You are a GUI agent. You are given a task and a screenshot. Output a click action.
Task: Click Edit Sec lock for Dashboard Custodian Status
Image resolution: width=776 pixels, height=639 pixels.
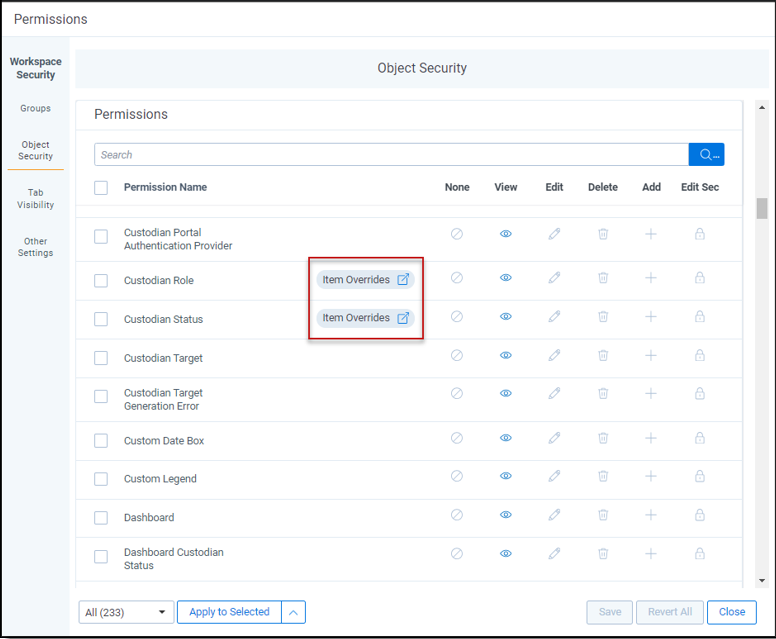coord(699,553)
